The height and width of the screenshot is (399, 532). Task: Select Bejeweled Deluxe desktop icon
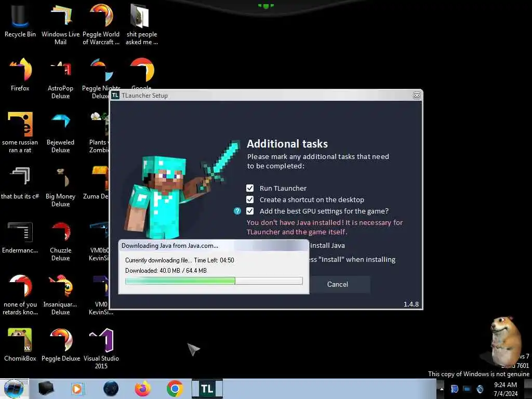click(60, 132)
